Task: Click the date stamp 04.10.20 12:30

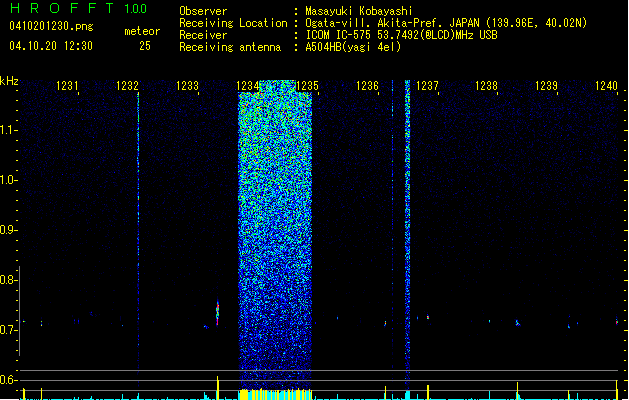Action: (51, 46)
